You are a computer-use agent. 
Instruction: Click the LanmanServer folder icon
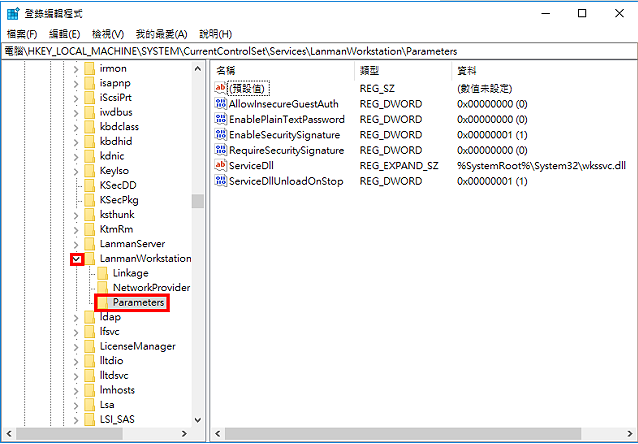(x=90, y=244)
